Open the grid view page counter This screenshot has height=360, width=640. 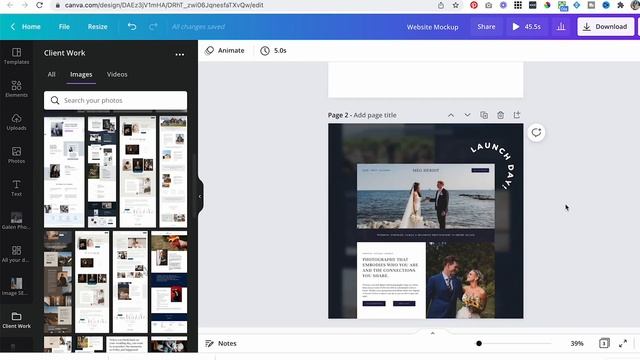click(x=604, y=343)
